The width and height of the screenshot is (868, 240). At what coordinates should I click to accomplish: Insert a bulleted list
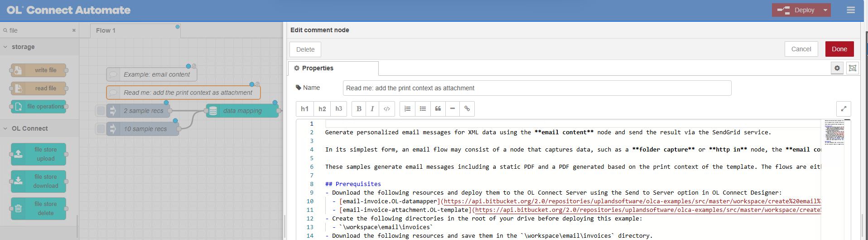pyautogui.click(x=423, y=109)
